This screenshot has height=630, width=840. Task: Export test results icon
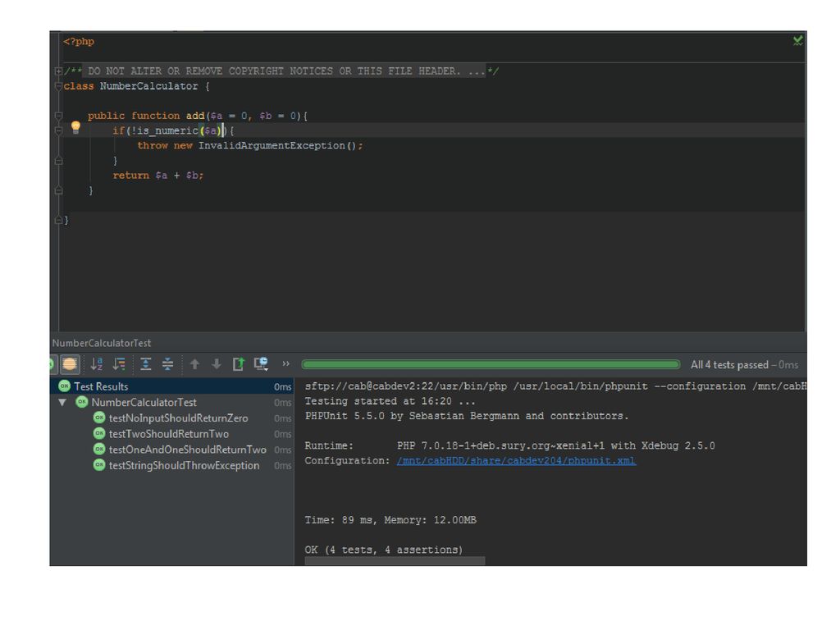coord(239,364)
